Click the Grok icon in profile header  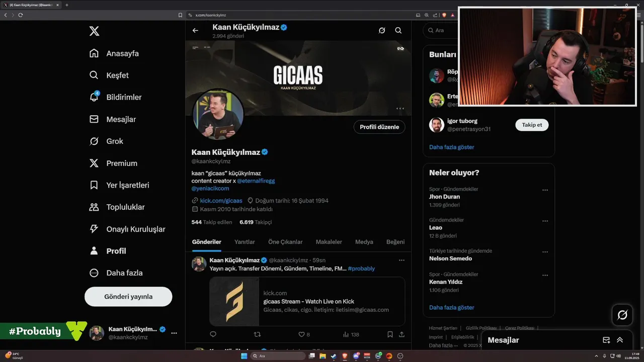[382, 30]
